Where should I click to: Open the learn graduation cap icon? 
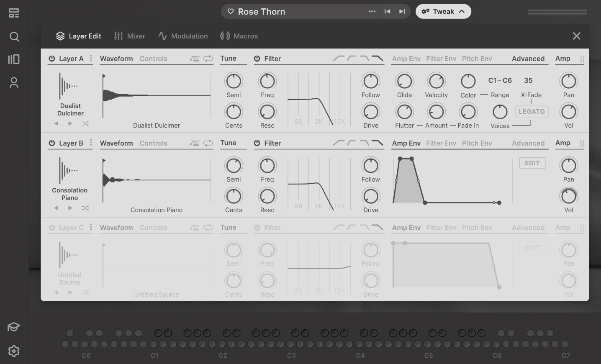click(x=14, y=327)
